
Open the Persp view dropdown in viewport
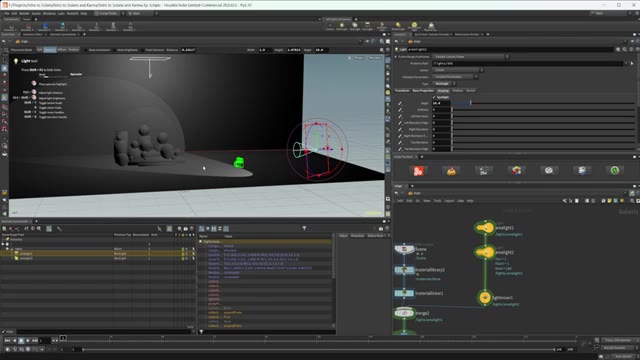(x=358, y=58)
